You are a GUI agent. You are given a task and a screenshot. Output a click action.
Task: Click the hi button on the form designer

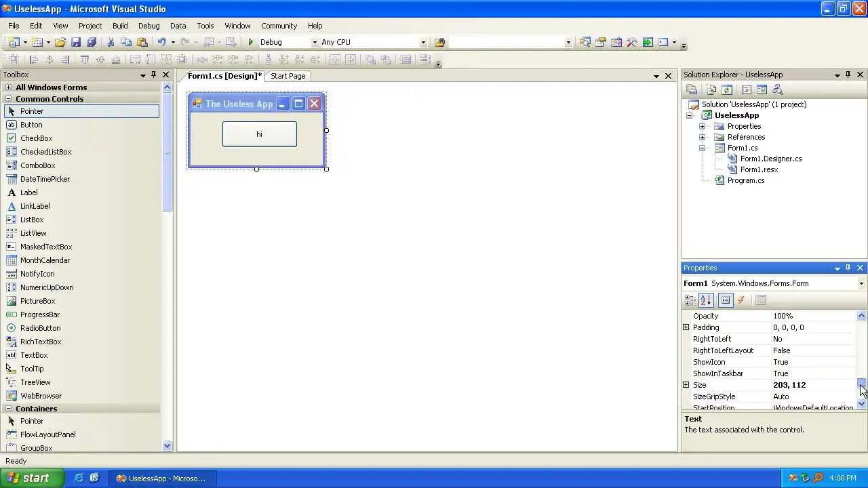click(x=260, y=134)
